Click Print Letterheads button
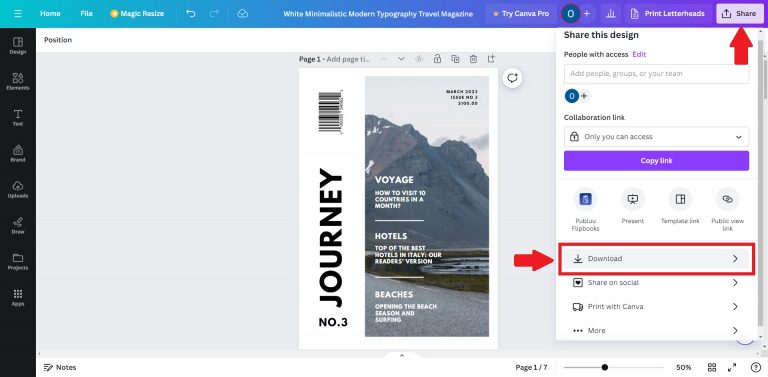 668,14
